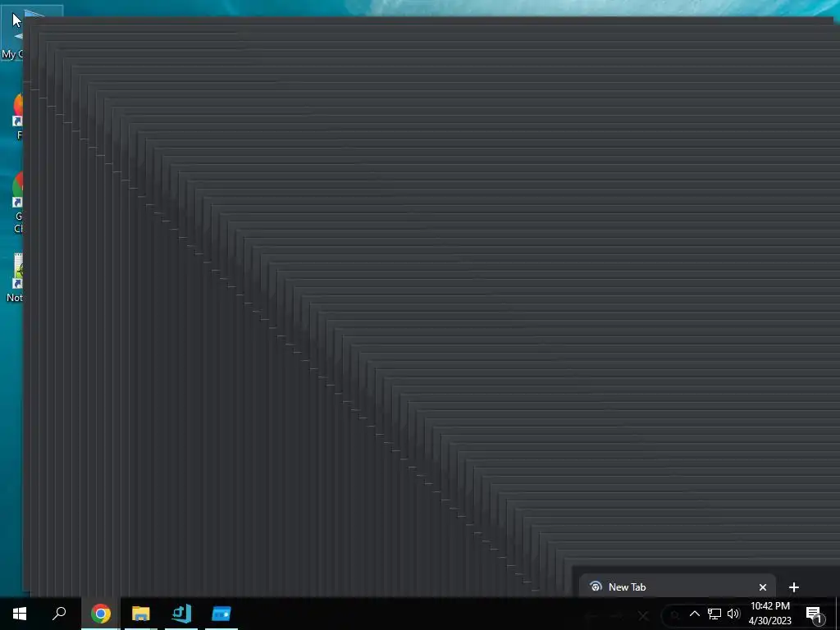This screenshot has width=840, height=630.
Task: Click the blue card app taskbar icon
Action: tap(221, 614)
